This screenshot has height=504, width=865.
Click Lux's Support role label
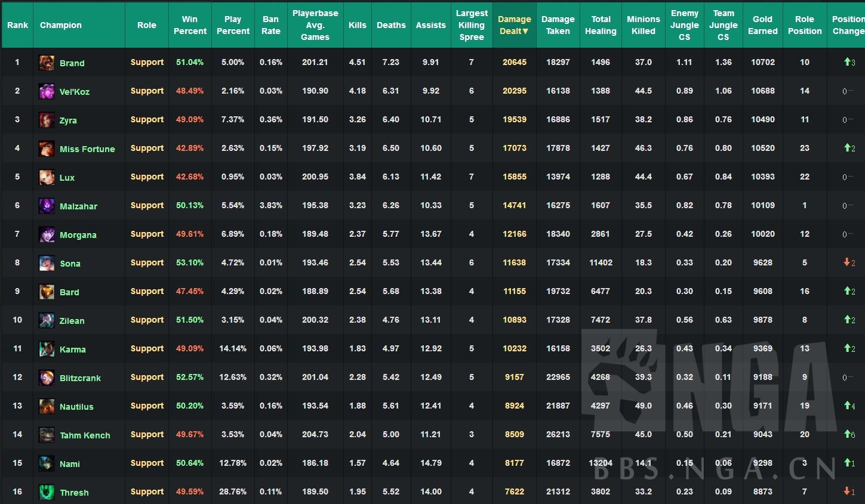pyautogui.click(x=147, y=177)
